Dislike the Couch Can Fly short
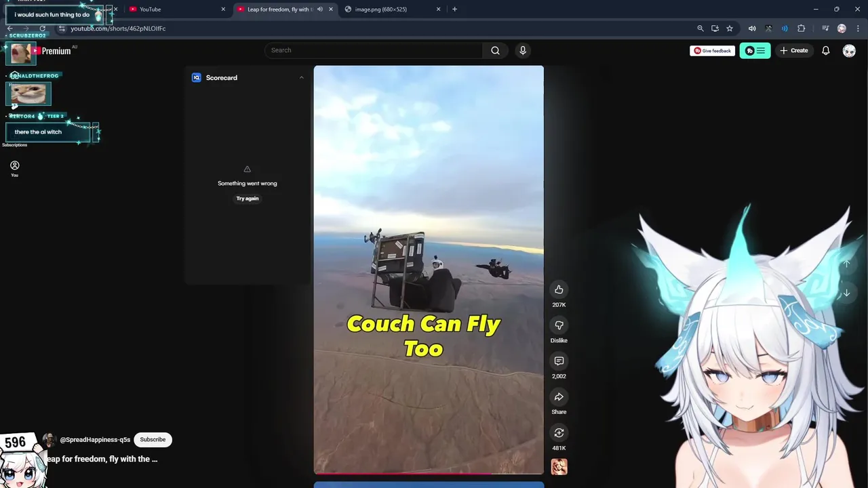This screenshot has height=488, width=868. pyautogui.click(x=559, y=325)
